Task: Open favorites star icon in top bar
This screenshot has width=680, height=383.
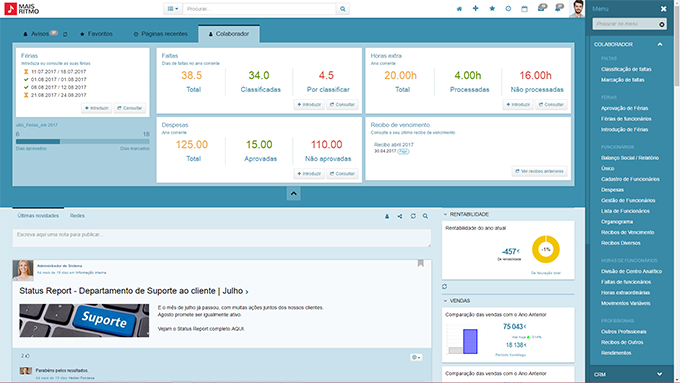Action: (x=492, y=8)
